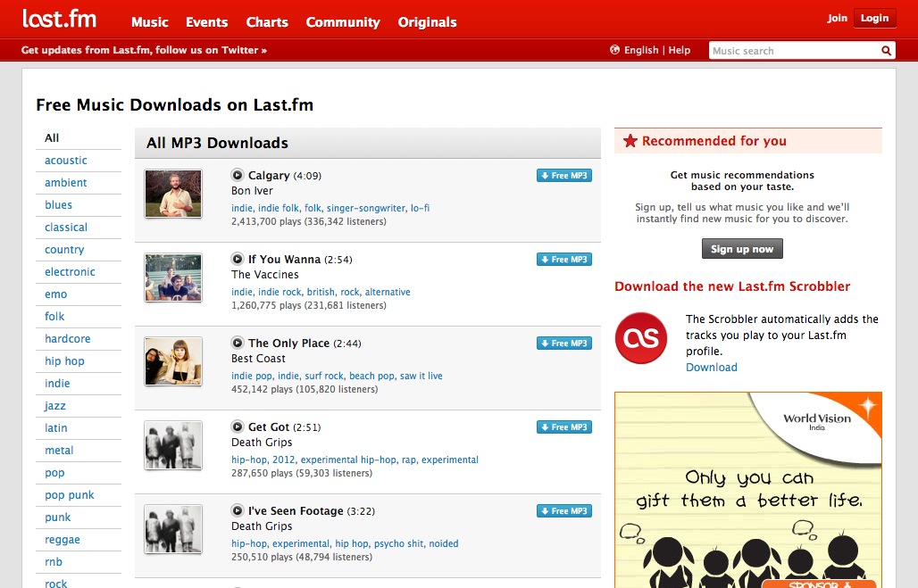918x588 pixels.
Task: Open The Vaccines artist link
Action: [264, 275]
